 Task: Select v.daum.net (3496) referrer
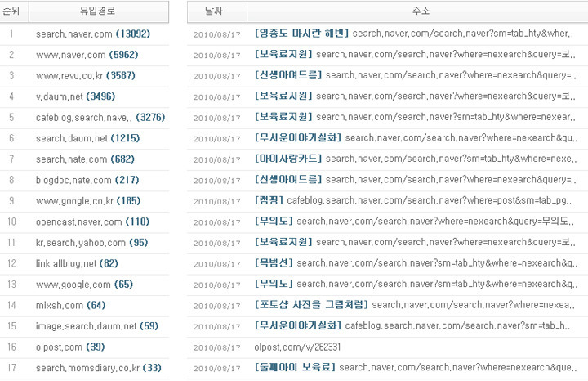(x=75, y=96)
